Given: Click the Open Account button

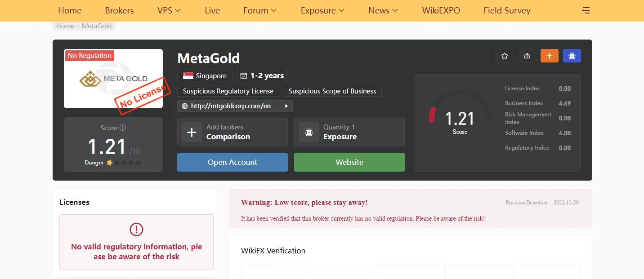Looking at the screenshot, I should (233, 162).
